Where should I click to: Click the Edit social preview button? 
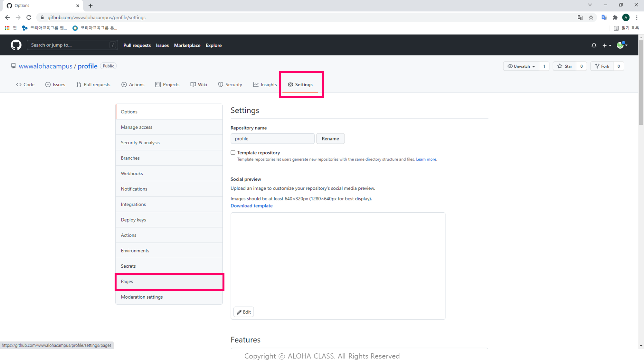pyautogui.click(x=244, y=312)
